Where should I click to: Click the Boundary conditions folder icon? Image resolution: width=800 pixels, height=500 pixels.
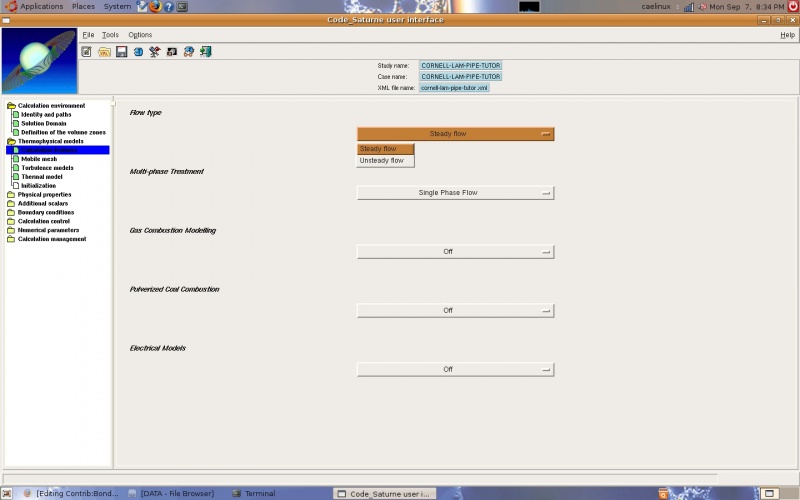click(x=11, y=212)
